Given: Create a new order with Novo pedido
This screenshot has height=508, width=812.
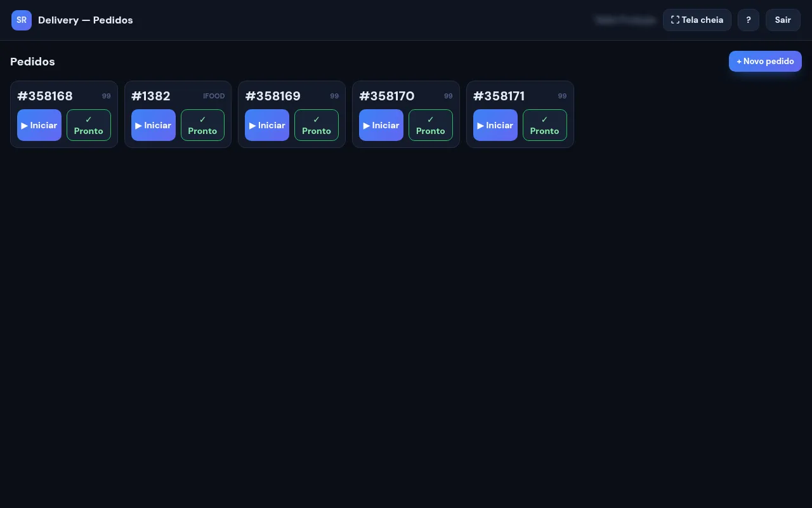Looking at the screenshot, I should [765, 61].
